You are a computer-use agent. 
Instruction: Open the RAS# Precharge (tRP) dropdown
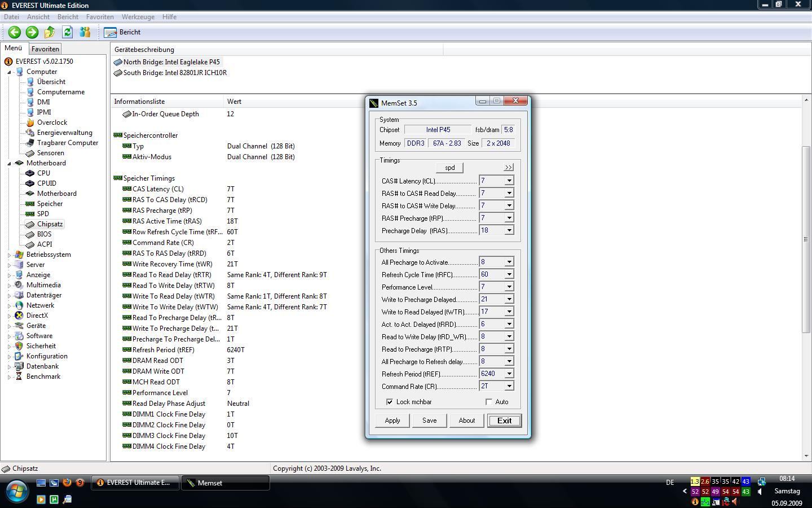(509, 218)
